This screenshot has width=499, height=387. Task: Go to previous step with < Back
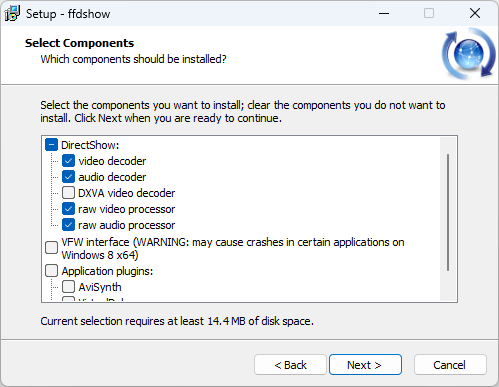pos(290,365)
